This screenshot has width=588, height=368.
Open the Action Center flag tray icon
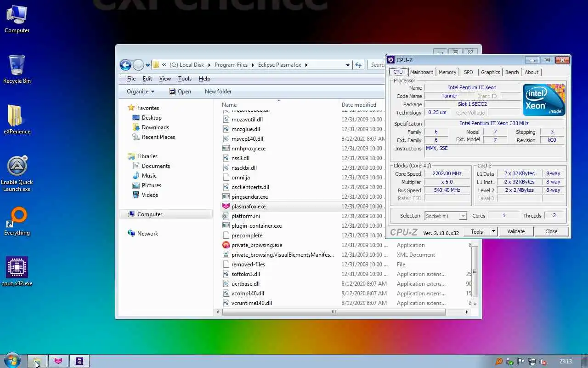click(x=521, y=362)
